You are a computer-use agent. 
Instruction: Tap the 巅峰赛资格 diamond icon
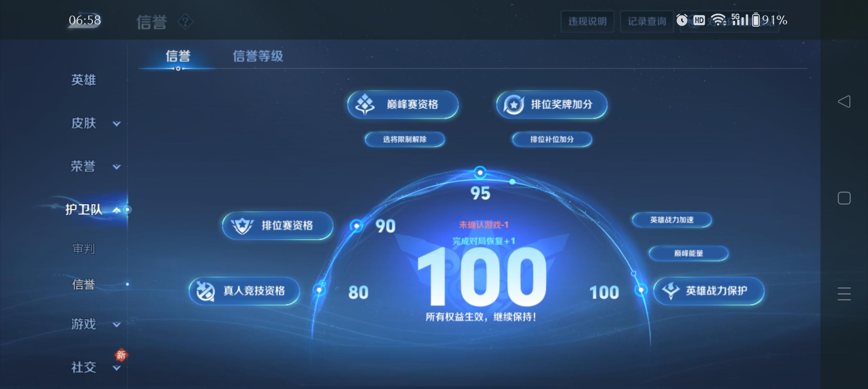[x=365, y=104]
